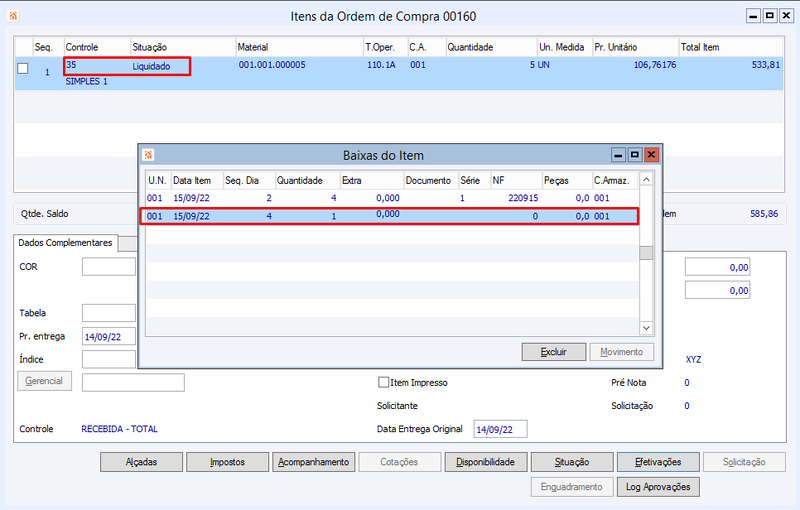Click the Série column header

pos(474,181)
